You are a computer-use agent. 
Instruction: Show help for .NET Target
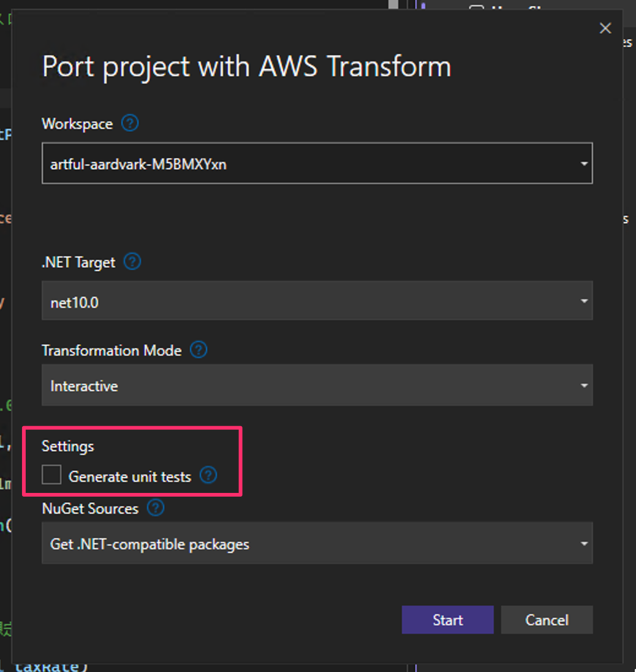point(132,261)
